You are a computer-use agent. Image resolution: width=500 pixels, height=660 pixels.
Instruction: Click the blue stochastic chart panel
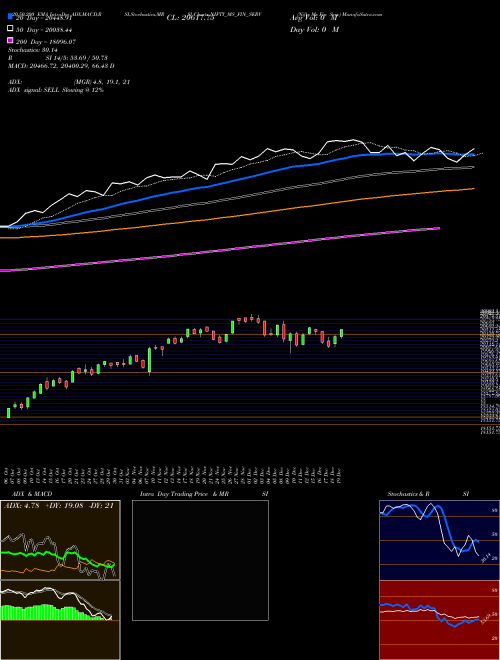439,540
